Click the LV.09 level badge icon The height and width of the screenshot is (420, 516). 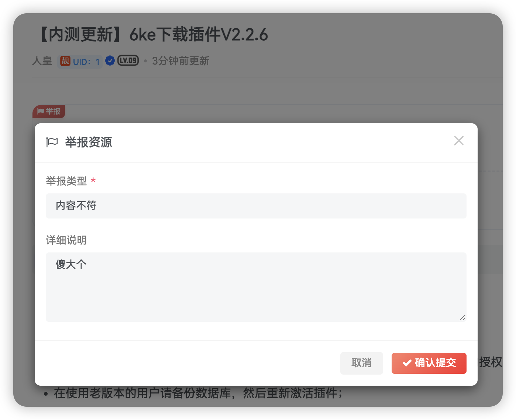click(128, 60)
